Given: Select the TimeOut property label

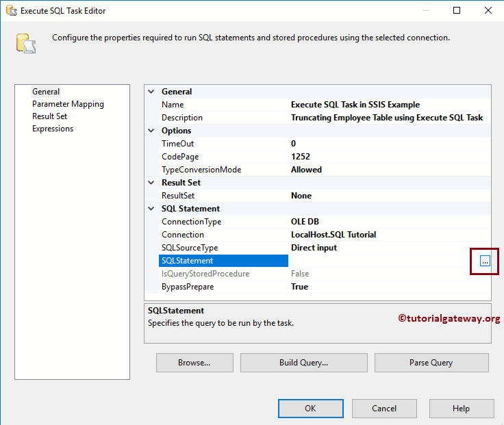Looking at the screenshot, I should (x=223, y=144).
